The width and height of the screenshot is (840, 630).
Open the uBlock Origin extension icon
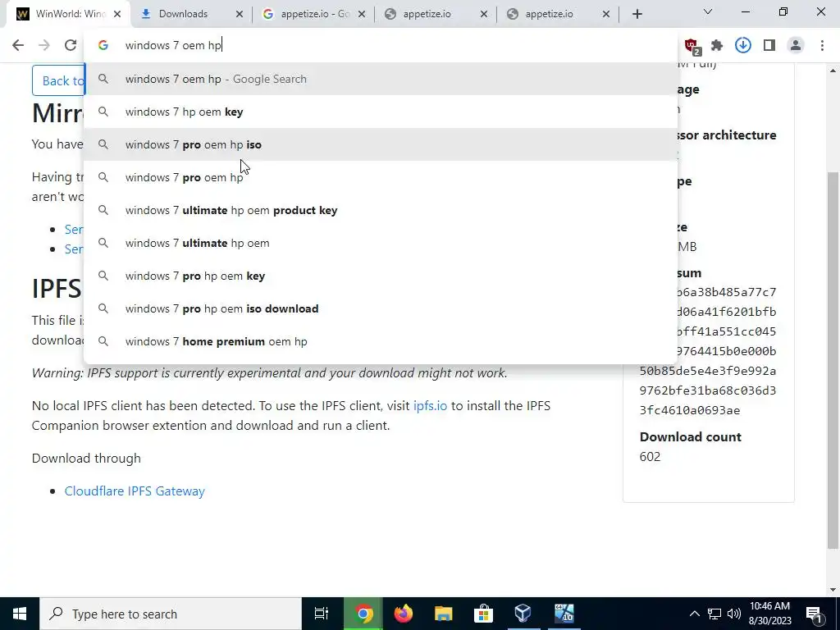[x=692, y=46]
